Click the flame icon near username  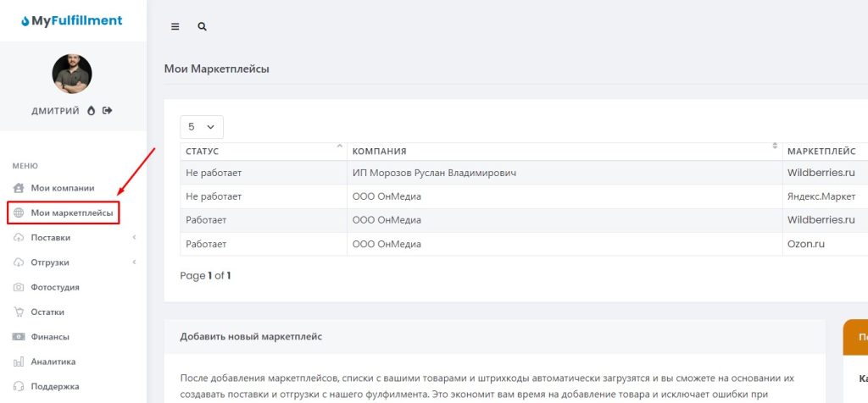[x=92, y=110]
